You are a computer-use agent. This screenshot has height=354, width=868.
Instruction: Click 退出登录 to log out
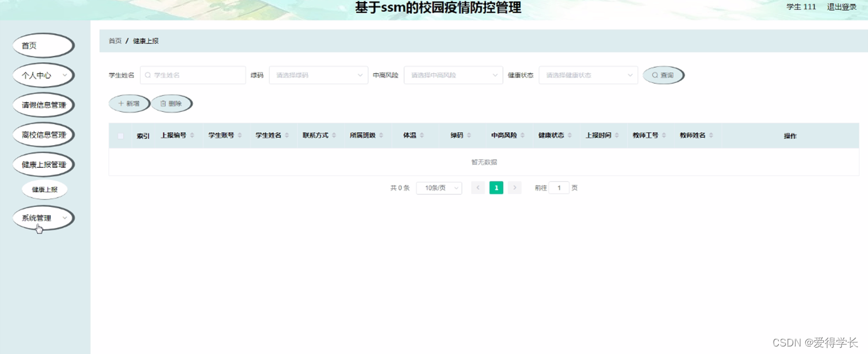point(842,7)
